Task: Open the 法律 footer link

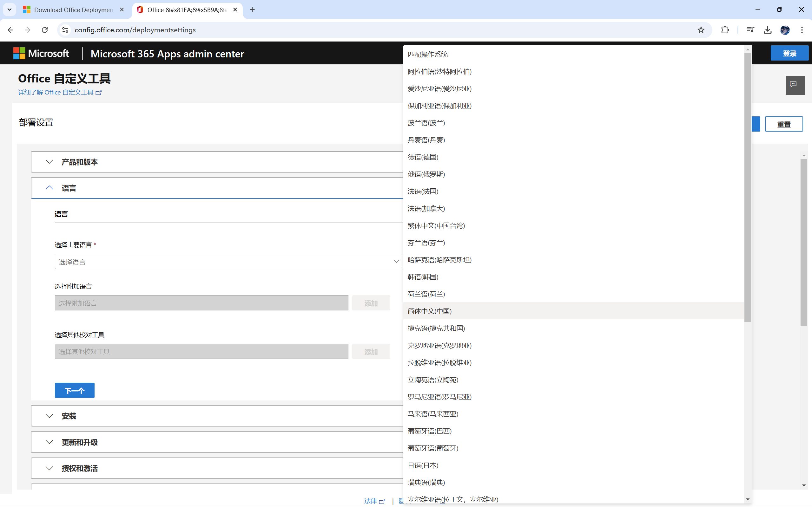Action: [x=374, y=501]
